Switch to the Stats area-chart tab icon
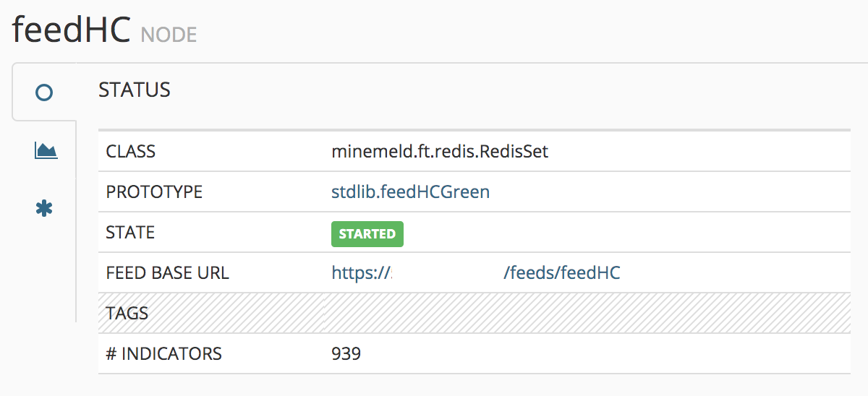The image size is (868, 396). pyautogui.click(x=46, y=150)
